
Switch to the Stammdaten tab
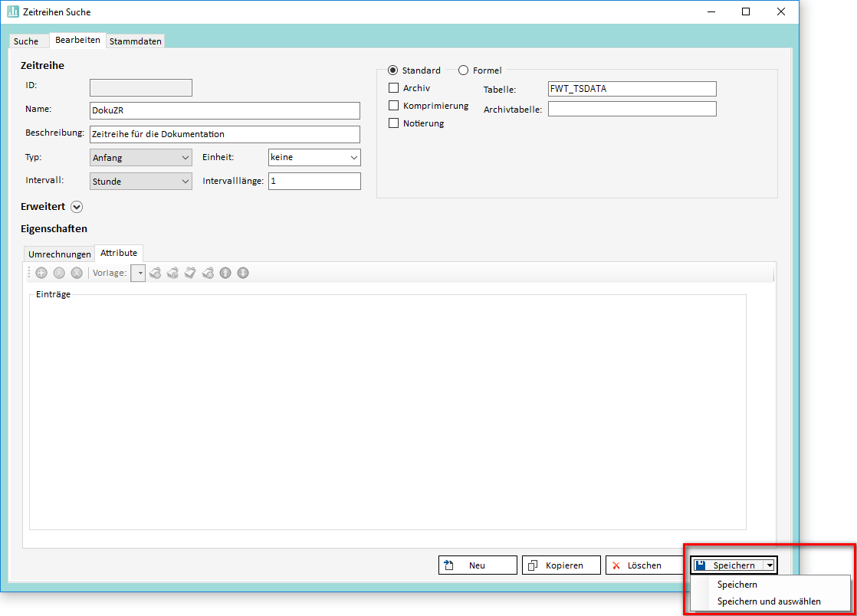(x=135, y=41)
